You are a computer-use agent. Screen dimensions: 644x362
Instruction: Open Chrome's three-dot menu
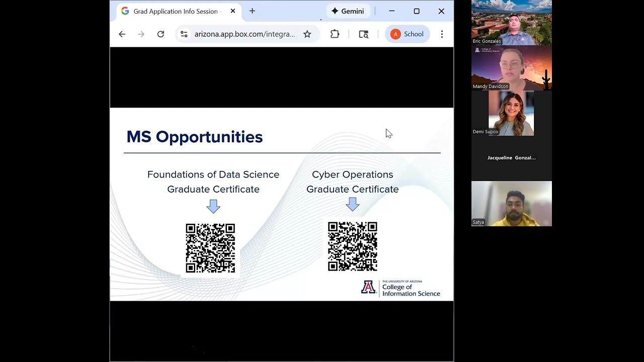[442, 34]
